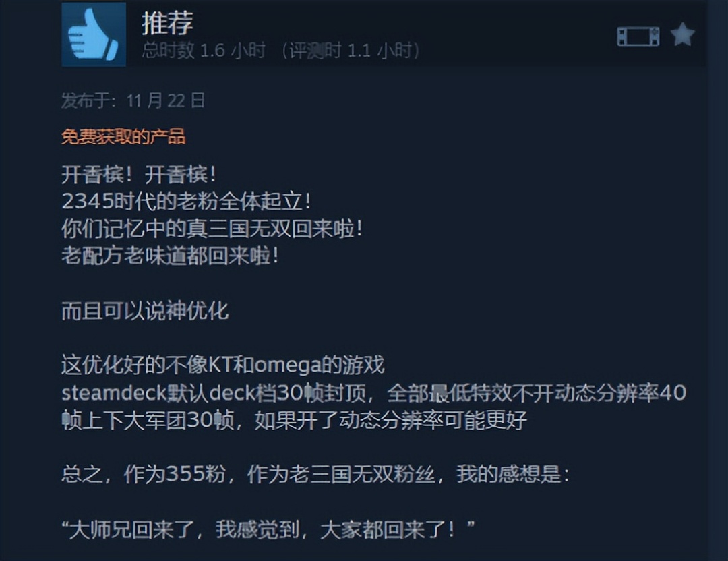The height and width of the screenshot is (561, 728).
Task: Click the 如果开了动态分辨率可能更好 text
Action: (x=391, y=420)
